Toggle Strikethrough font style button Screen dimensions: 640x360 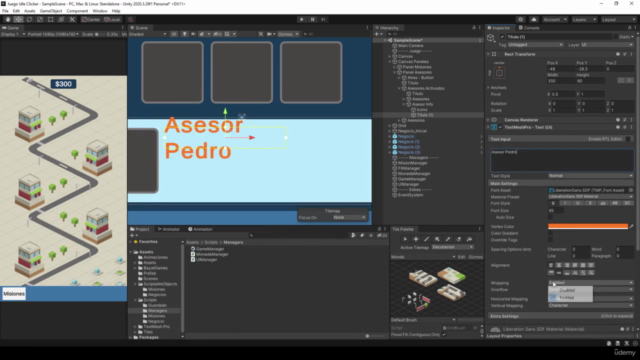[x=590, y=203]
